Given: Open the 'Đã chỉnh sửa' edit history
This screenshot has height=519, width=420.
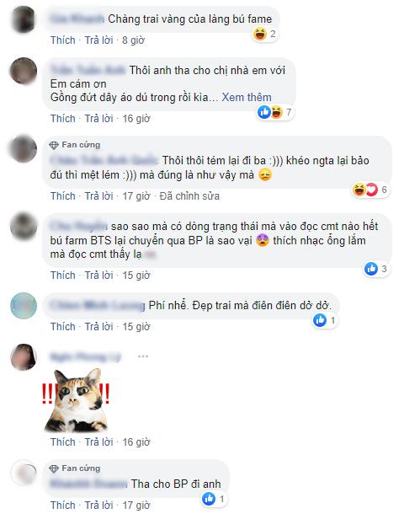Looking at the screenshot, I should pos(189,196).
